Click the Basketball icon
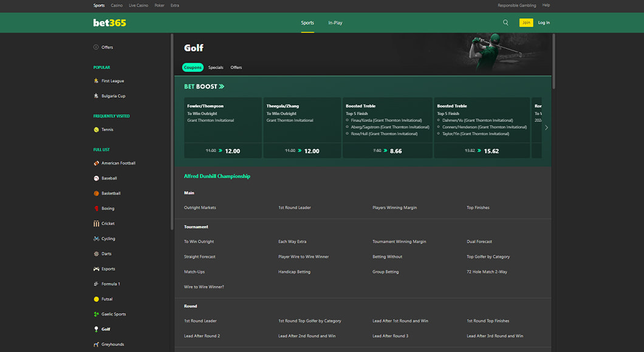644x352 pixels. (96, 193)
